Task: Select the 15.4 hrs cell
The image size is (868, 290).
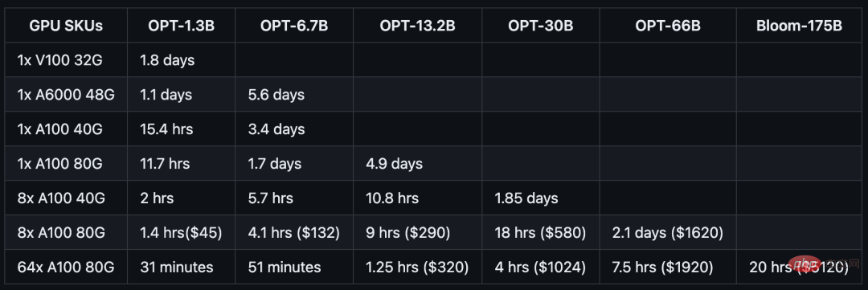Action: point(181,129)
